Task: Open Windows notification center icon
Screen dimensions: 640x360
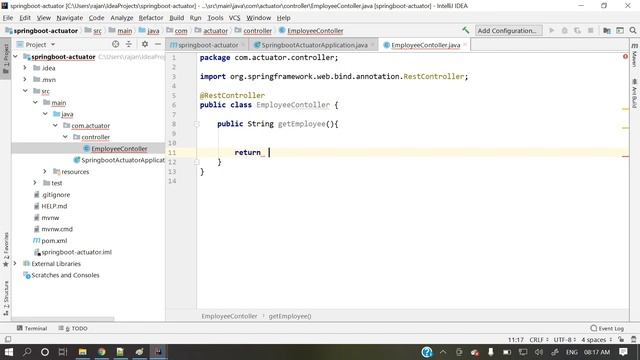Action: coord(623,352)
